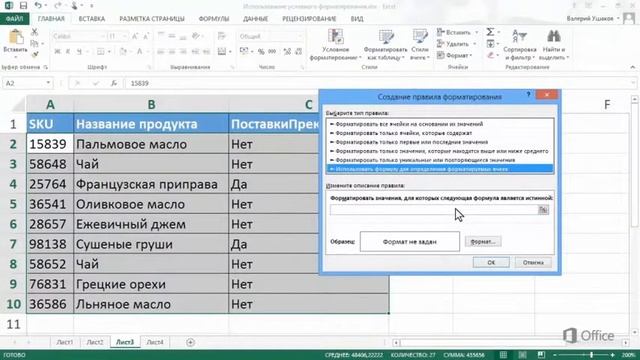
Task: Switch to ФОРМУЛЫ ribbon tab
Action: coord(214,19)
